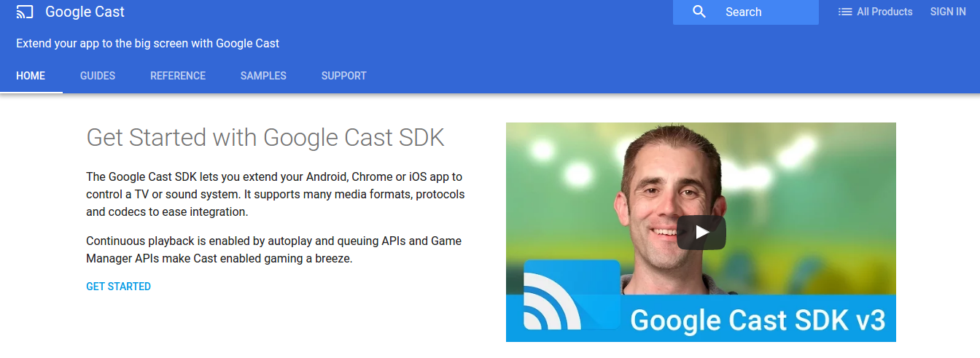This screenshot has height=358, width=980.
Task: Click the paragraph beginning 'Continuous playback is enabled'
Action: pos(274,249)
